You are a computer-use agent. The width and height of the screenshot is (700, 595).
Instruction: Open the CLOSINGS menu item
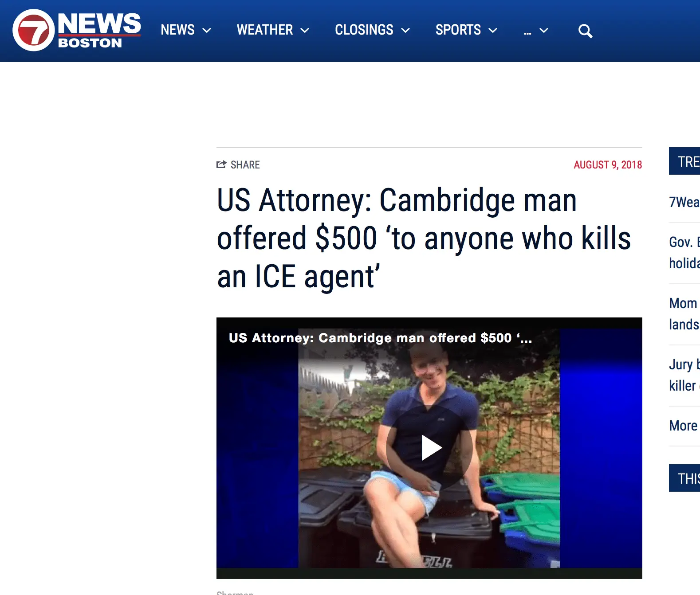[x=364, y=30]
